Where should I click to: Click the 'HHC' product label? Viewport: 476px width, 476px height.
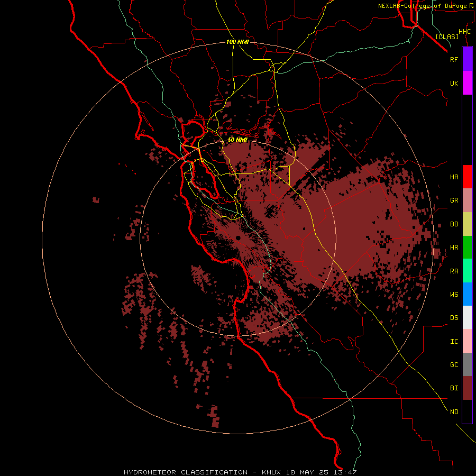pos(464,32)
